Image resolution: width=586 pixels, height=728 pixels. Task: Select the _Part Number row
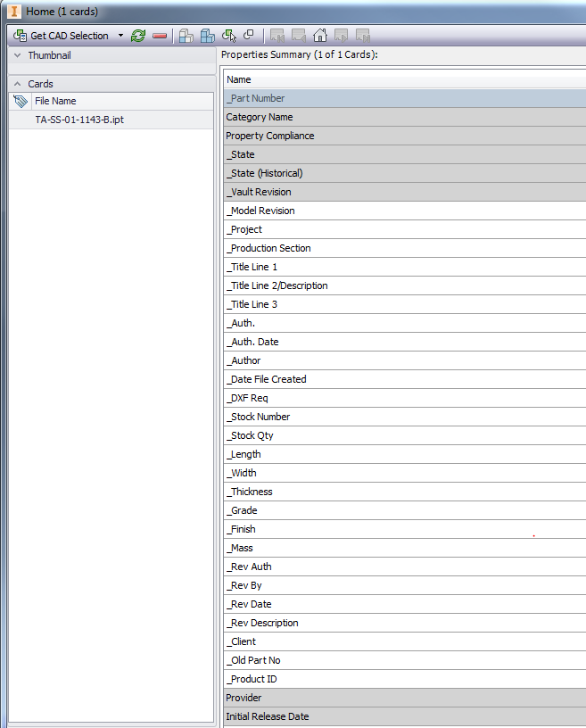coord(404,98)
